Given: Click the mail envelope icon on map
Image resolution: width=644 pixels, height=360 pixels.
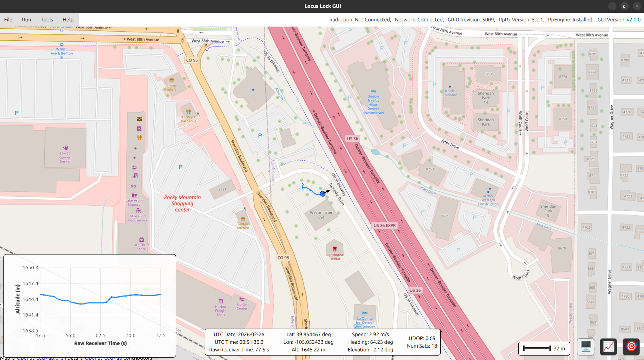Looking at the screenshot, I should 139,119.
